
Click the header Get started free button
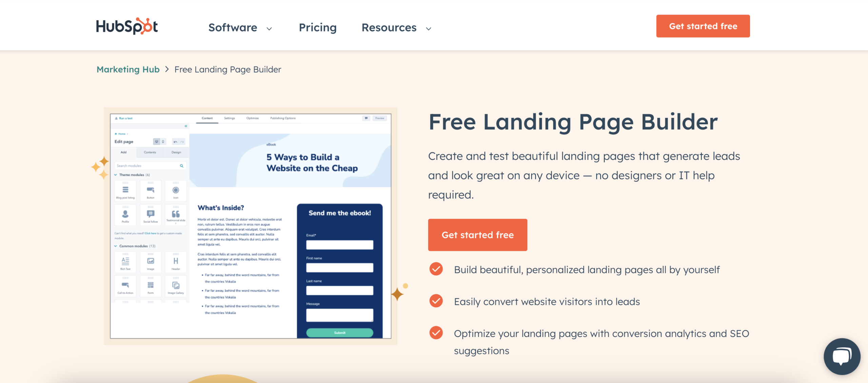coord(704,25)
